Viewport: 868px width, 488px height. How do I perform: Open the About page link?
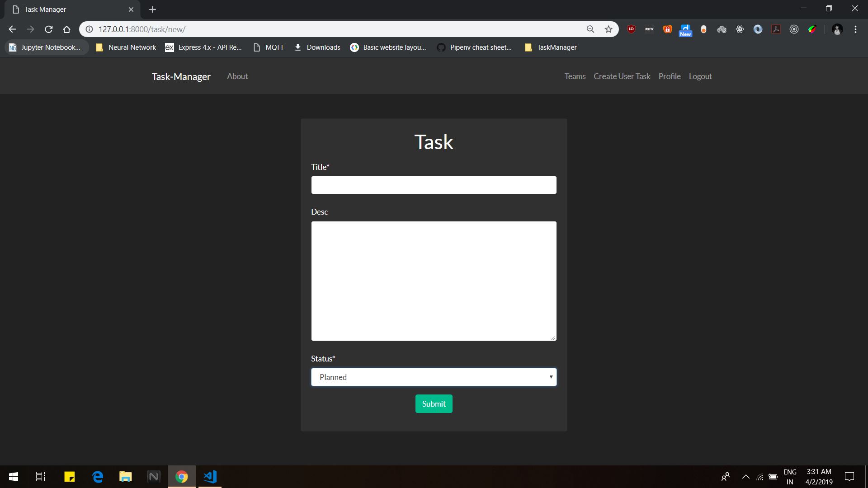(237, 76)
